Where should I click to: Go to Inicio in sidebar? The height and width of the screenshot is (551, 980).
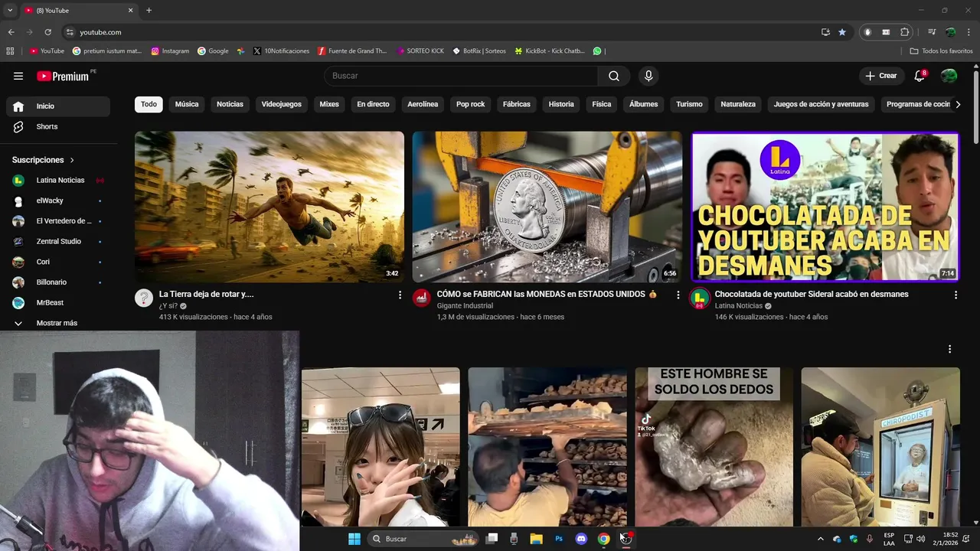coord(58,106)
